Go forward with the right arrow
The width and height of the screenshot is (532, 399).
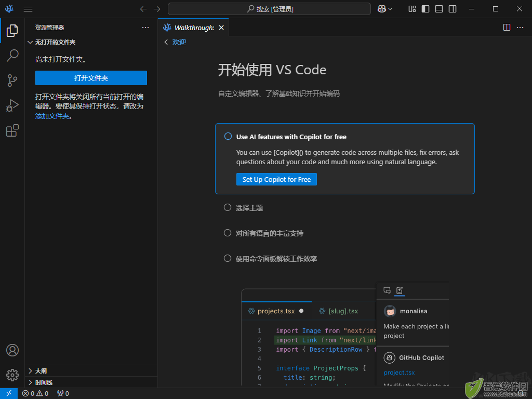(157, 9)
